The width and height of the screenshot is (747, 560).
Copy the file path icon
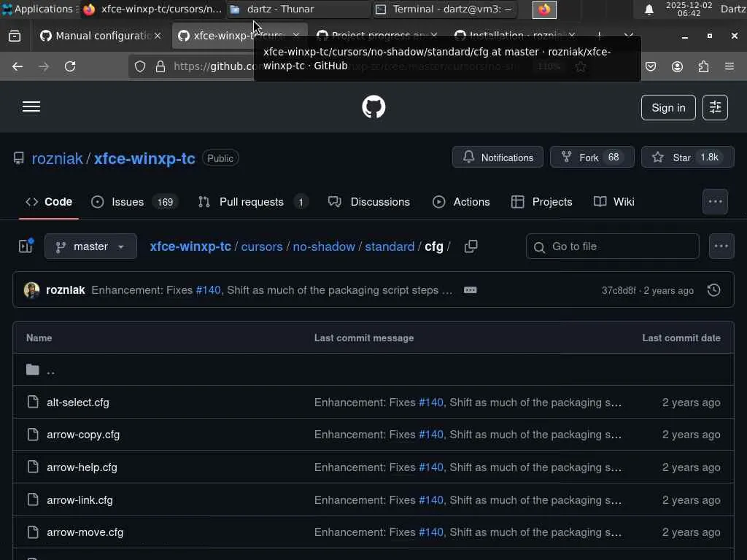coord(471,246)
